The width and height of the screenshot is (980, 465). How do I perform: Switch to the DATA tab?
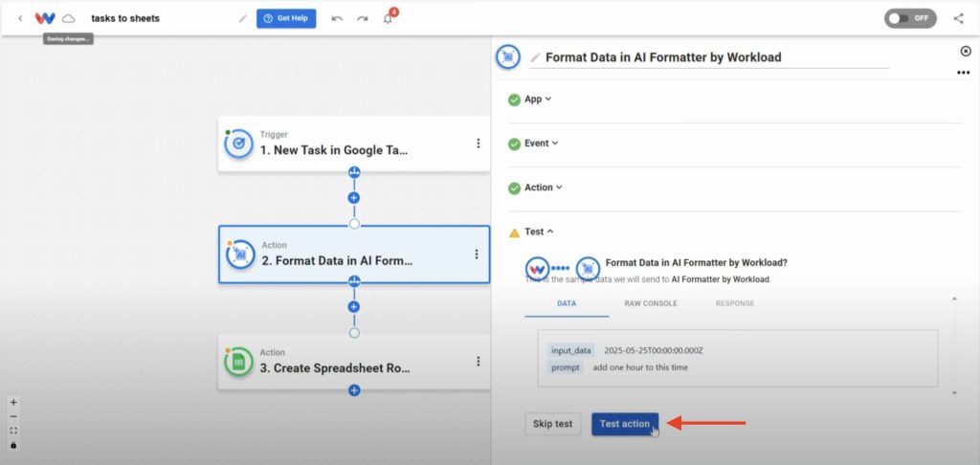[567, 303]
